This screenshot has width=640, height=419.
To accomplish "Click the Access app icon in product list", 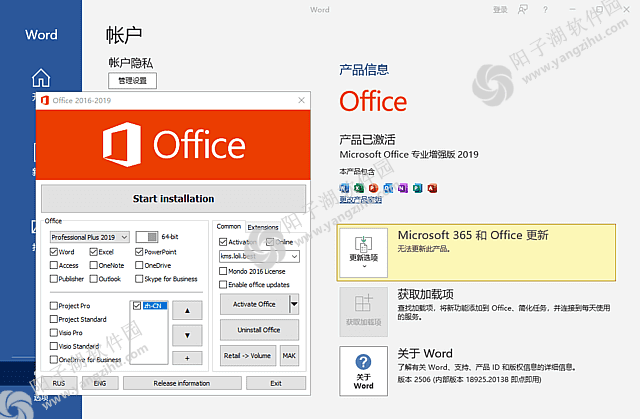I will 432,188.
